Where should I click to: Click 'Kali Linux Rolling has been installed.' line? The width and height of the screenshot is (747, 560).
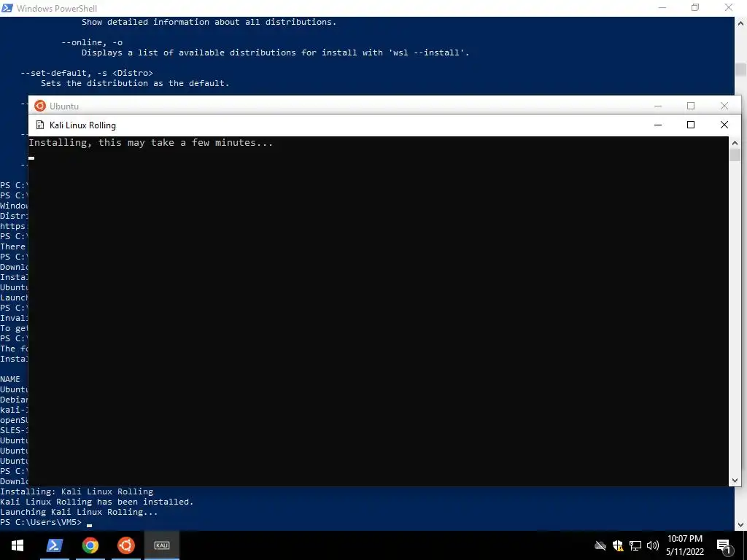[97, 502]
